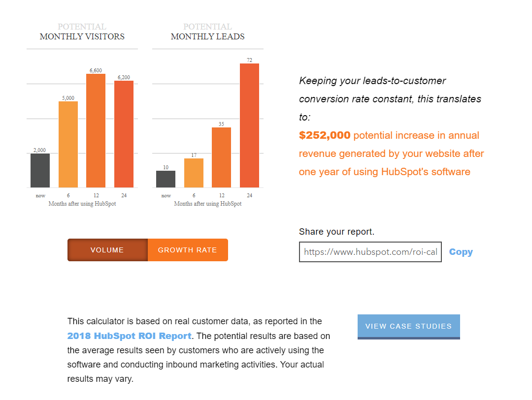532x400 pixels.
Task: Click the axis caption under the visitors chart
Action: (82, 204)
